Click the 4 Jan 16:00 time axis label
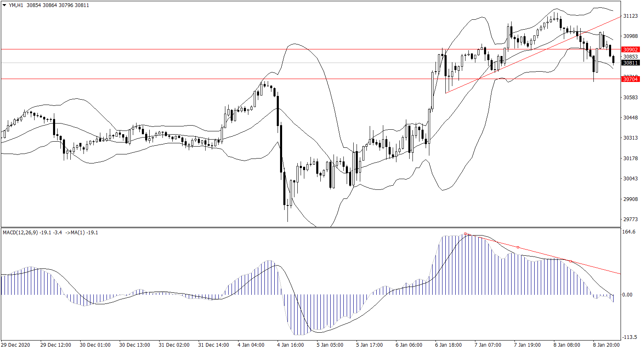 (290, 345)
